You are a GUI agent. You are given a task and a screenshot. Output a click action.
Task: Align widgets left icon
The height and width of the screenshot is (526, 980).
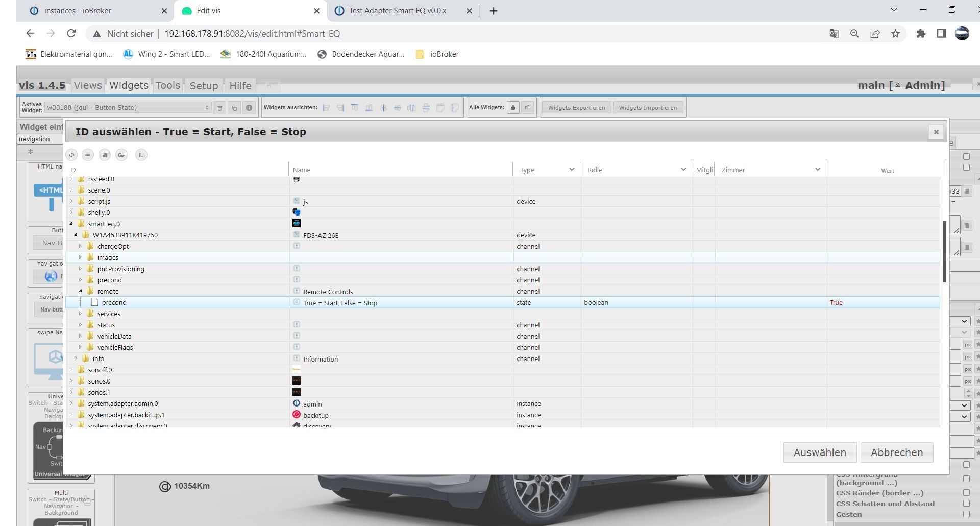point(326,108)
